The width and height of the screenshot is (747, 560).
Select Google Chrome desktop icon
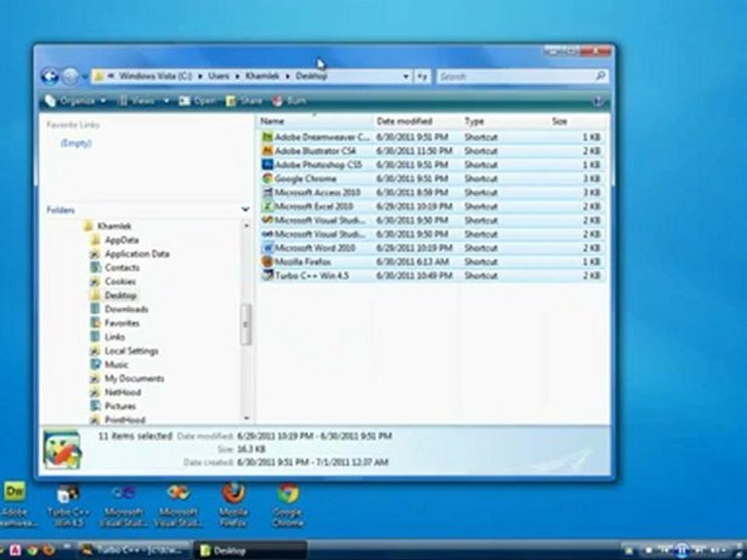click(288, 506)
